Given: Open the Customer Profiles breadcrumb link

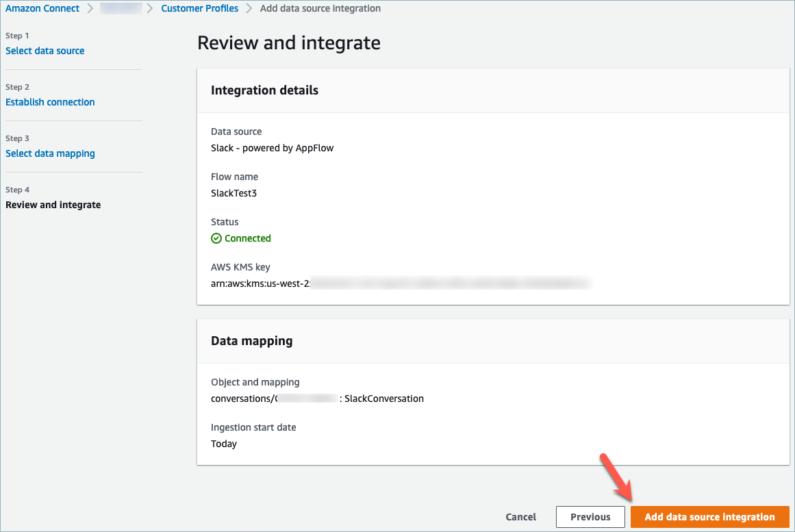Looking at the screenshot, I should click(199, 8).
